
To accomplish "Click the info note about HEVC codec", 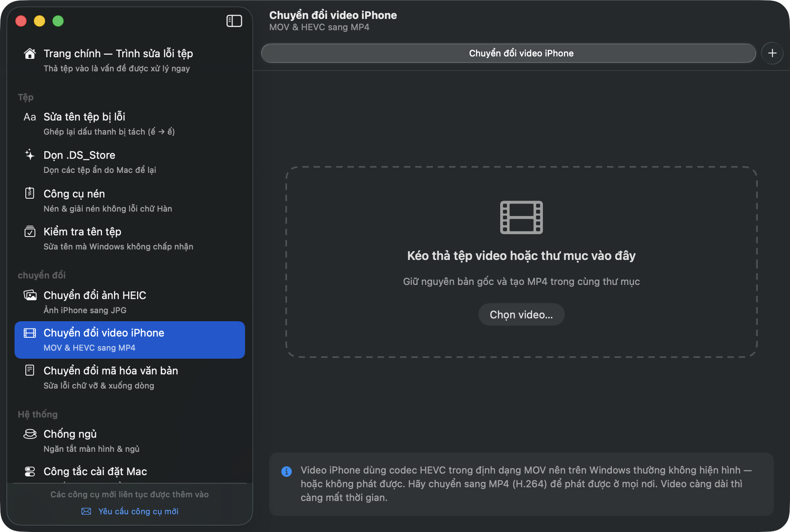I will point(522,484).
